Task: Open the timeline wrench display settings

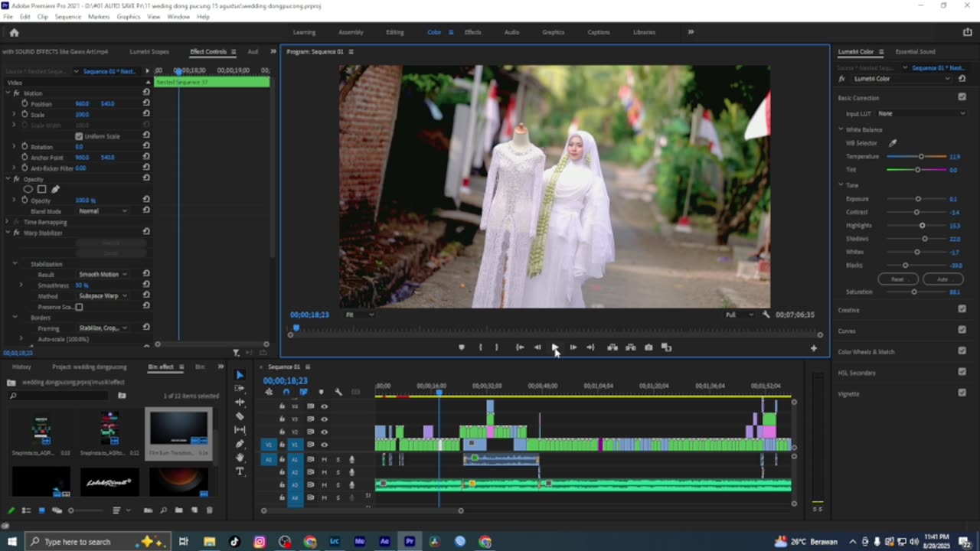Action: (x=338, y=392)
